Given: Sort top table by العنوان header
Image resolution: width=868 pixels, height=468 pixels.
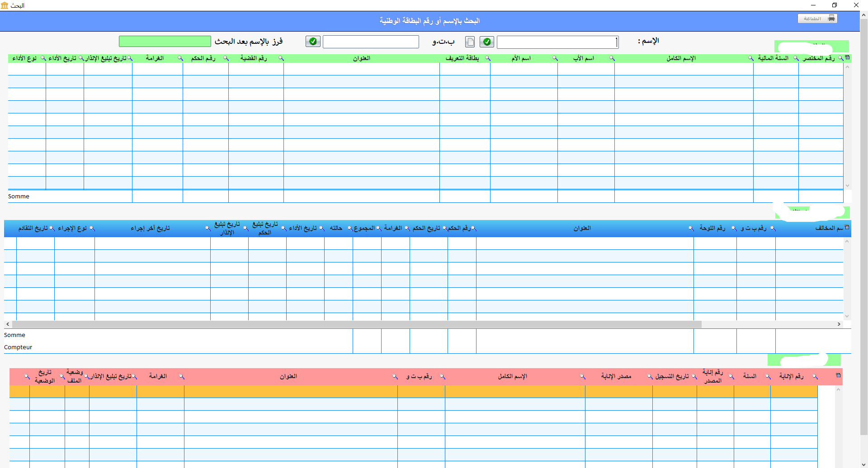Looking at the screenshot, I should [362, 58].
